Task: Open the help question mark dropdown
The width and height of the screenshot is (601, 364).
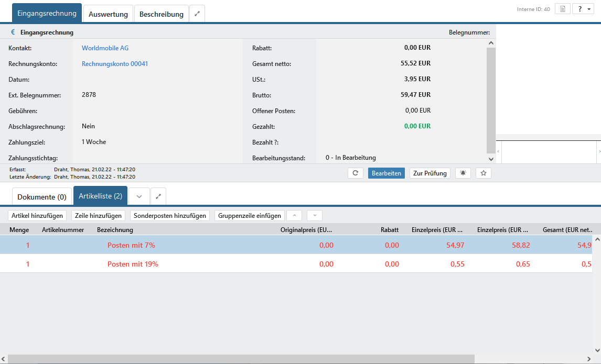Action: coord(583,9)
